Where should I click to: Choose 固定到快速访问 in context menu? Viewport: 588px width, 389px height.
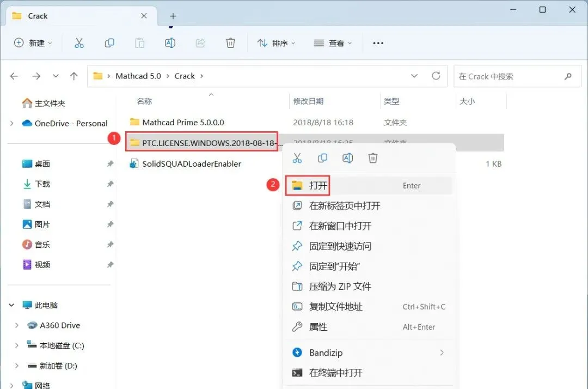369,246
